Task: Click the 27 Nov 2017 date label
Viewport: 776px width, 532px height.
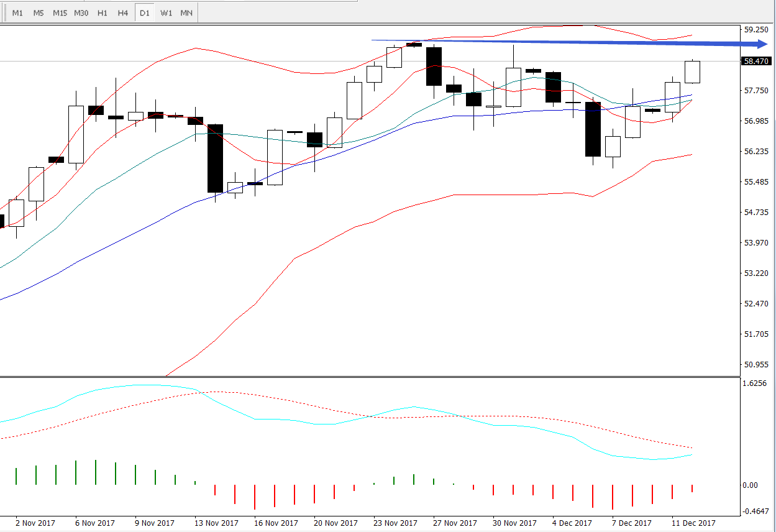Action: point(455,523)
